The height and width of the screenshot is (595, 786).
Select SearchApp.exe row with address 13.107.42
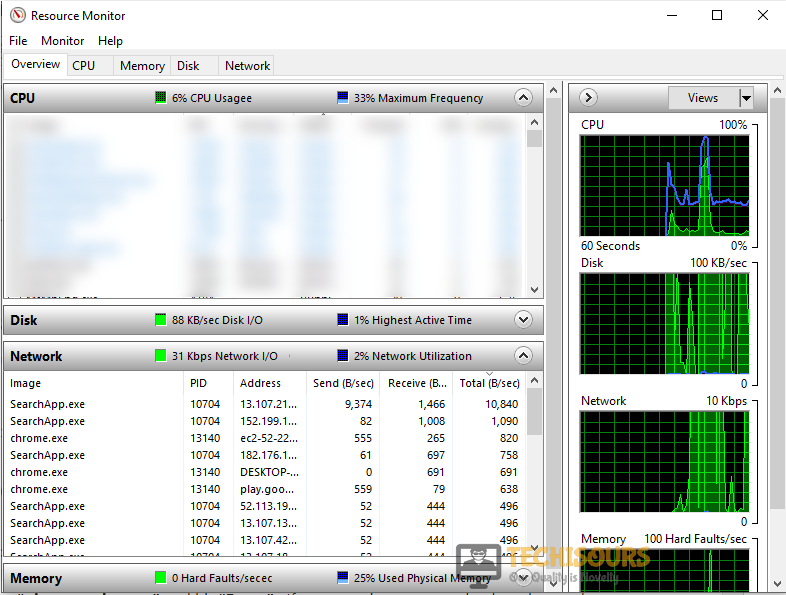click(265, 540)
